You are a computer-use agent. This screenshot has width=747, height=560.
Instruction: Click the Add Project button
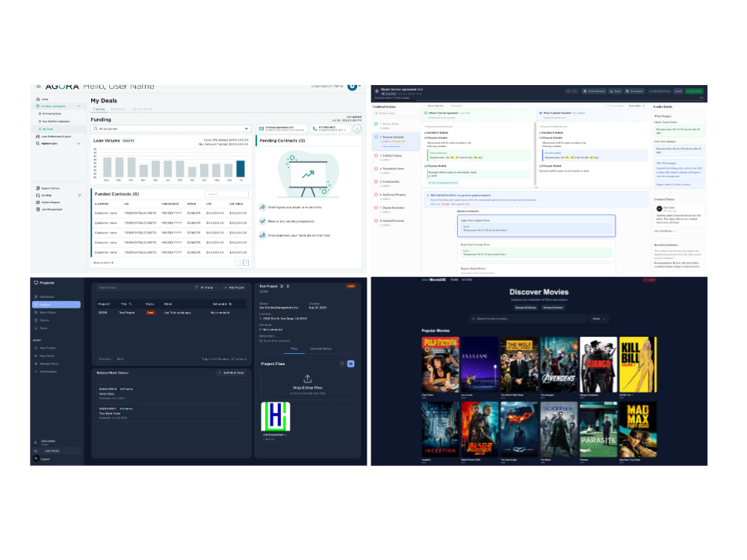[234, 287]
